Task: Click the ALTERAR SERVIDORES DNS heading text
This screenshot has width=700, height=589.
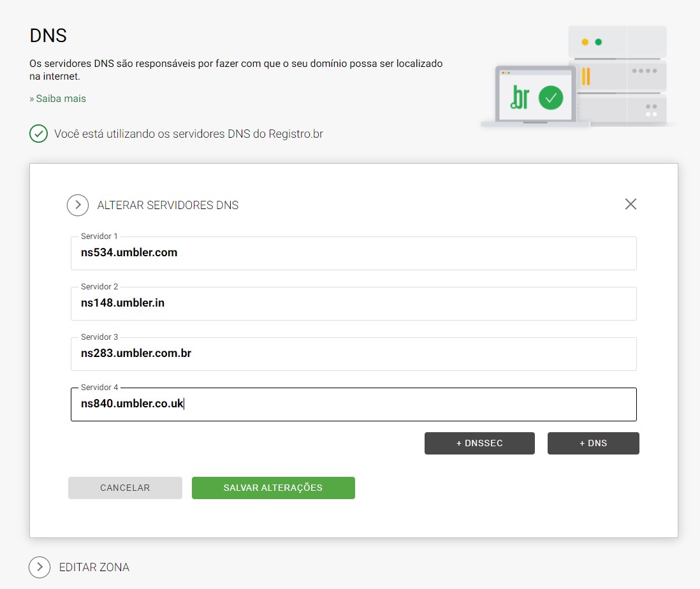Action: 168,205
